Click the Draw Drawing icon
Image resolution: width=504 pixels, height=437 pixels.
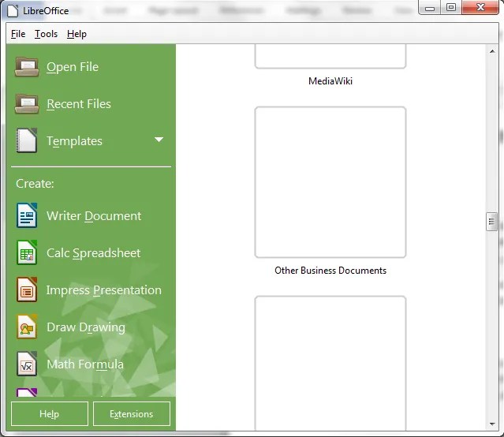coord(27,327)
